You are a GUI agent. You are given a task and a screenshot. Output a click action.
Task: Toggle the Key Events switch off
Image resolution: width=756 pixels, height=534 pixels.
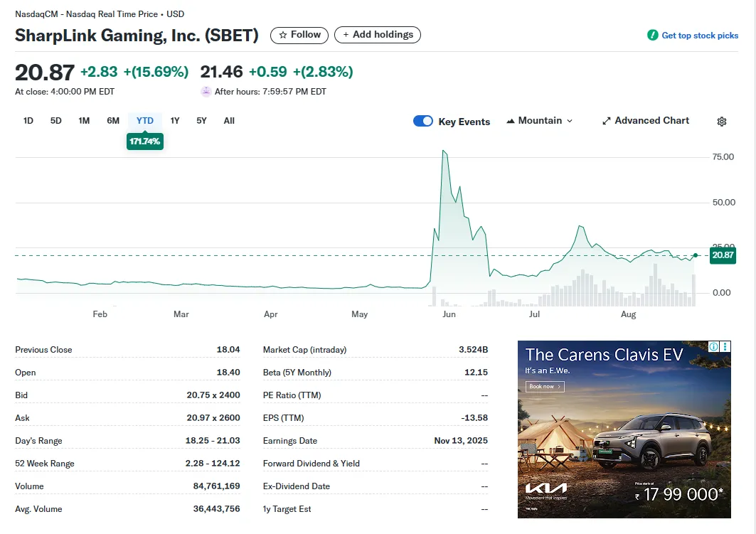423,121
